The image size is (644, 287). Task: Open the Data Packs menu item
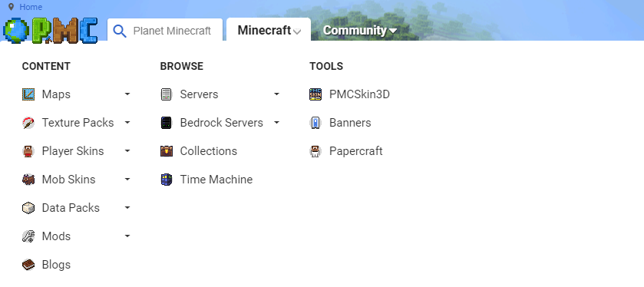pyautogui.click(x=71, y=208)
